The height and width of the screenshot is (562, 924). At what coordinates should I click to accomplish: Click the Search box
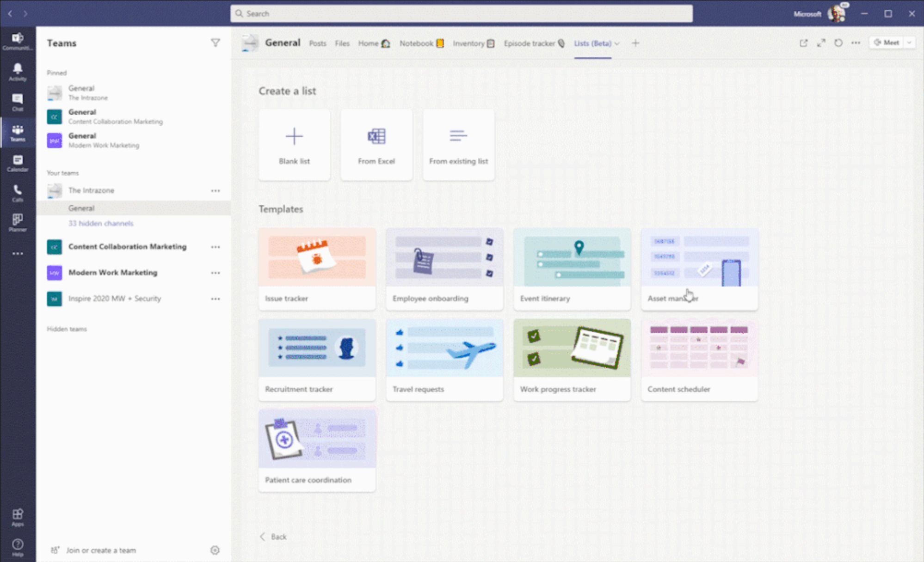pos(461,13)
